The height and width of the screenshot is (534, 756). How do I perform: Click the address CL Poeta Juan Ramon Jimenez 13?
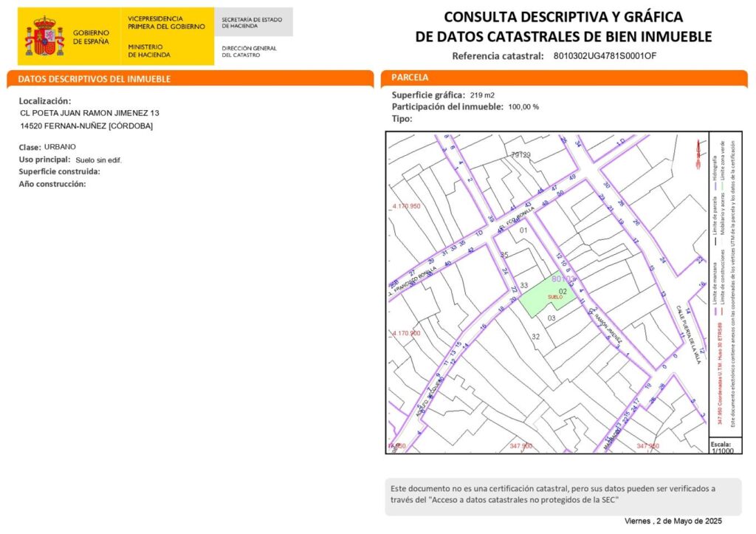point(89,113)
